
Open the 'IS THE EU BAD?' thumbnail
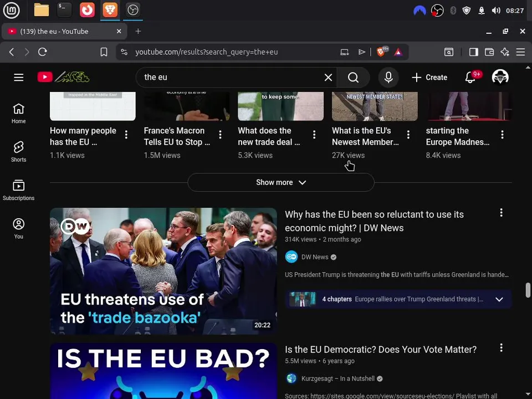click(x=163, y=371)
